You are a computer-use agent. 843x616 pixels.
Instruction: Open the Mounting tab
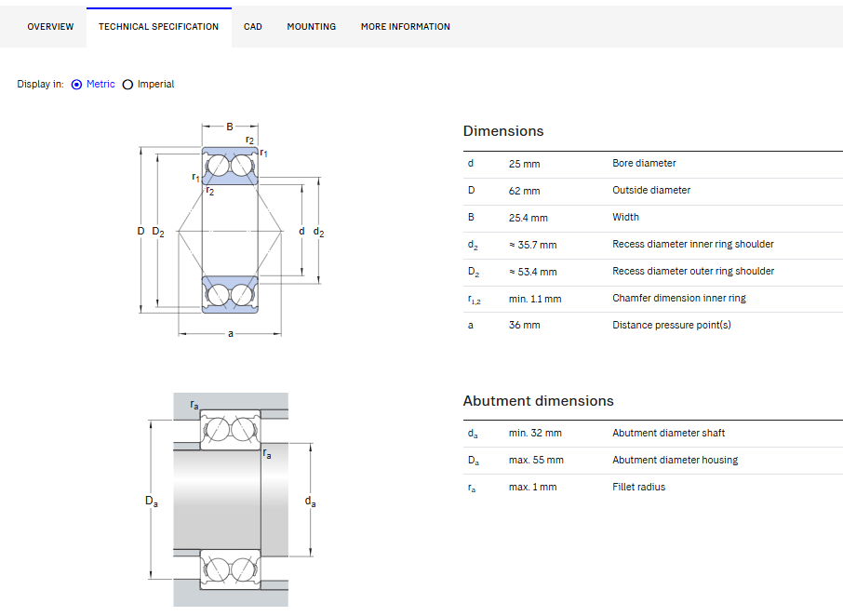[312, 27]
